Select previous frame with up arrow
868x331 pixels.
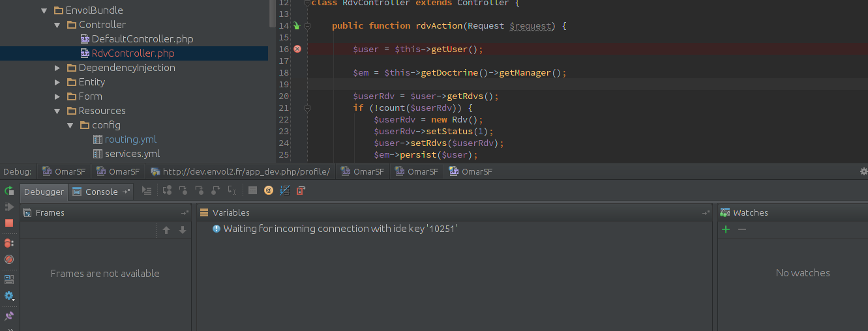tap(166, 230)
